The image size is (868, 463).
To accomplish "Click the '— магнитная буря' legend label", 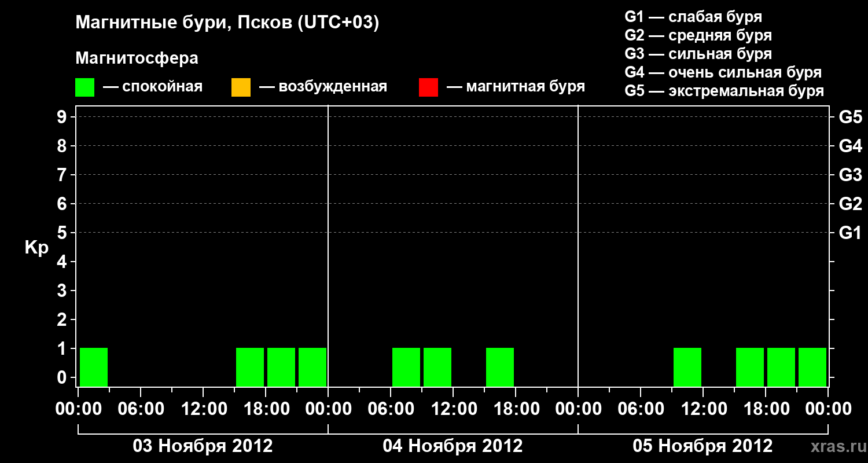I will (x=516, y=87).
